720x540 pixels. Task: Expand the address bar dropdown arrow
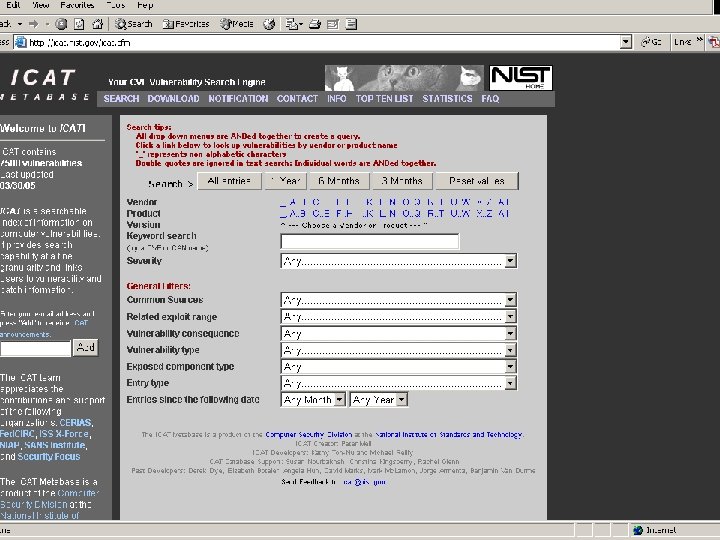point(625,43)
